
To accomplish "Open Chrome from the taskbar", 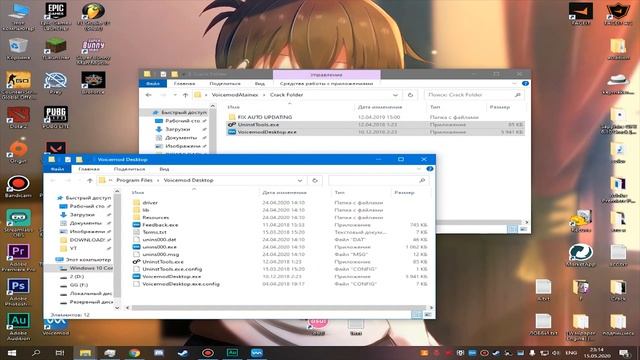I will pos(134,353).
